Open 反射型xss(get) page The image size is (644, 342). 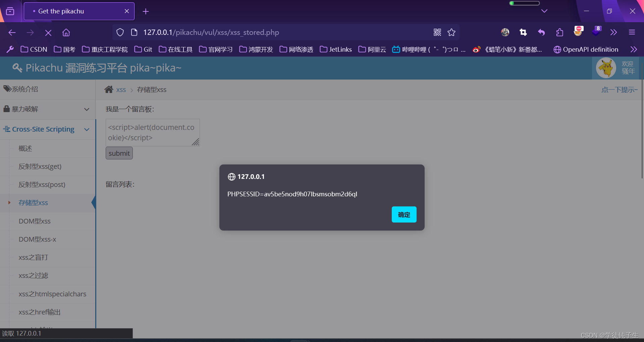(40, 166)
